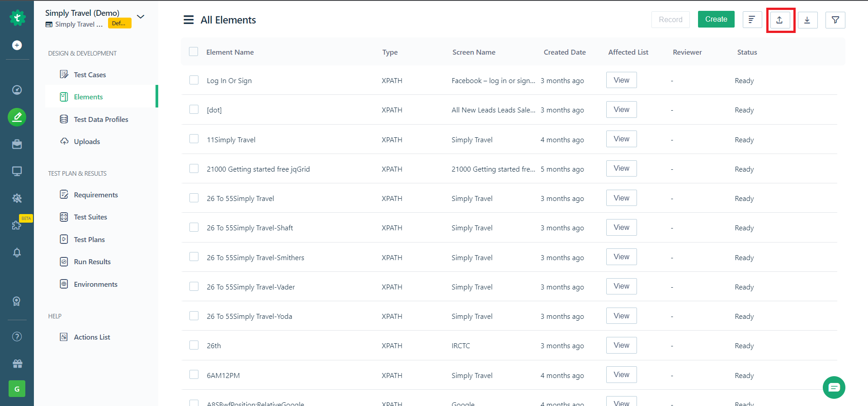The height and width of the screenshot is (406, 868).
Task: Open element 26 To 55Simply Travel
Action: click(x=241, y=199)
